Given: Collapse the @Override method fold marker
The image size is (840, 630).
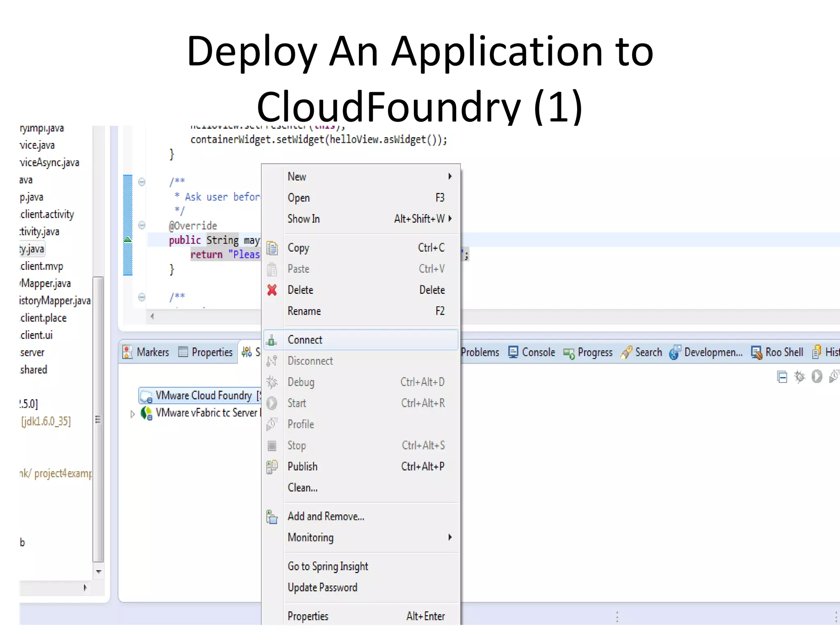Looking at the screenshot, I should pos(142,225).
